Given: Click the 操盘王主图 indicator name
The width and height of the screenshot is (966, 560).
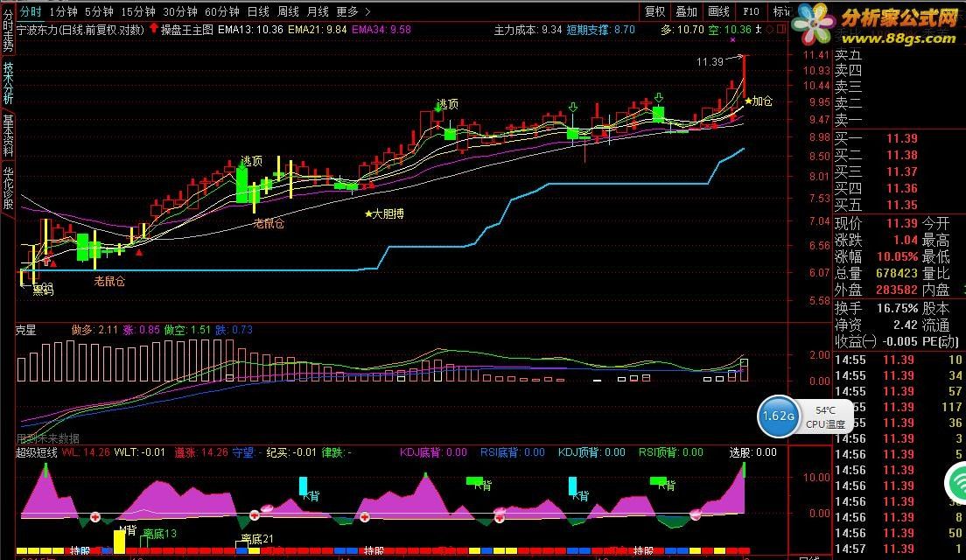Looking at the screenshot, I should pyautogui.click(x=186, y=29).
